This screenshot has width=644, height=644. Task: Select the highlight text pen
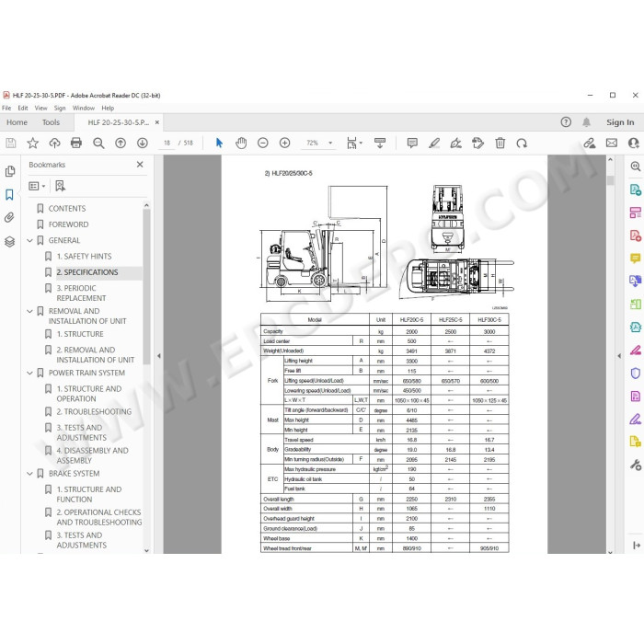tap(434, 143)
